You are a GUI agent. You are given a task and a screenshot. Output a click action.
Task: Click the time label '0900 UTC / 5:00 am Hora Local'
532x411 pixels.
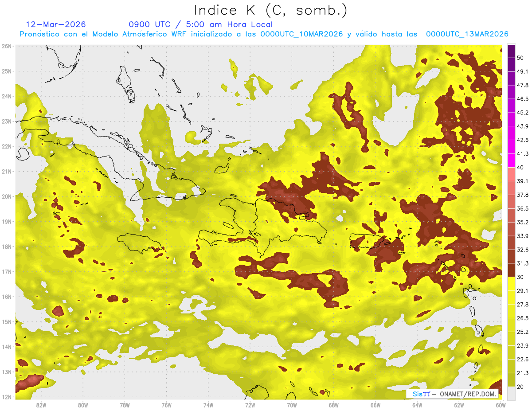click(201, 24)
